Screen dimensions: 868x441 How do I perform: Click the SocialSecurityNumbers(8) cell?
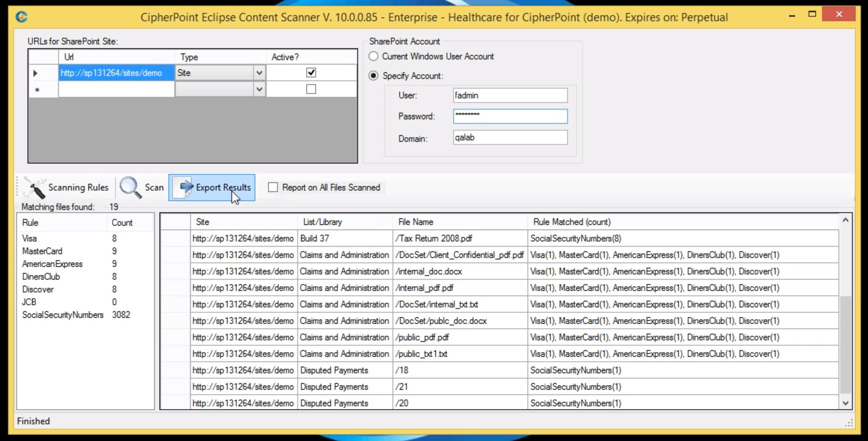pyautogui.click(x=683, y=239)
